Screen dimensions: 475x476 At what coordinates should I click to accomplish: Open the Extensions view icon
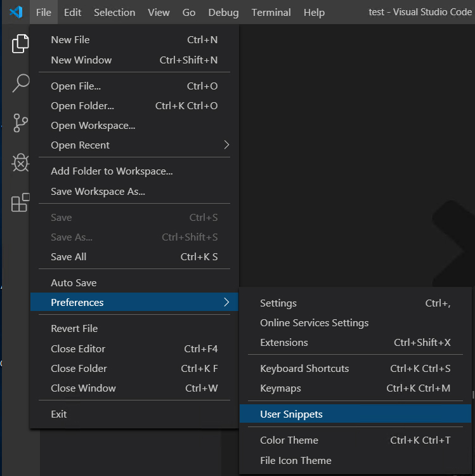coord(21,202)
